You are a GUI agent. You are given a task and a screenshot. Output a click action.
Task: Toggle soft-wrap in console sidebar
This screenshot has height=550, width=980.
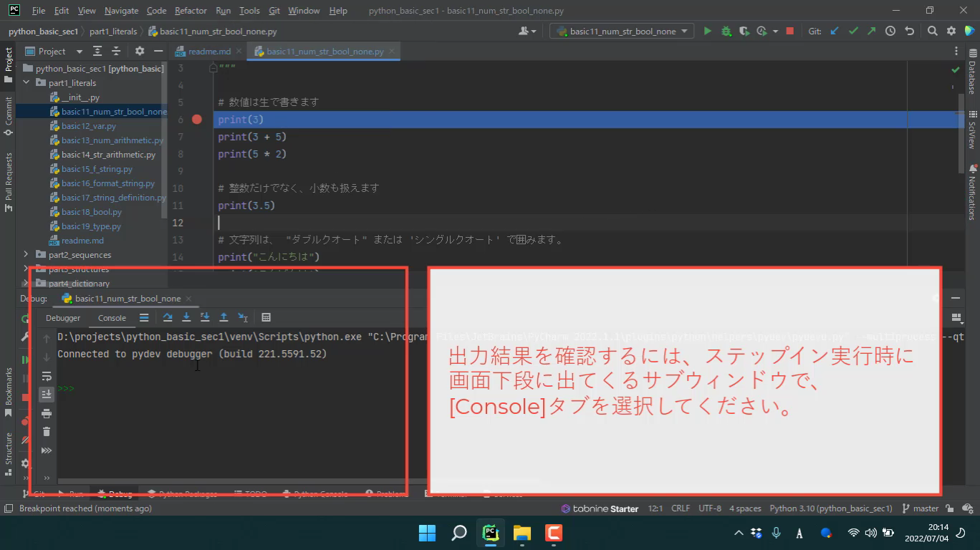point(47,376)
